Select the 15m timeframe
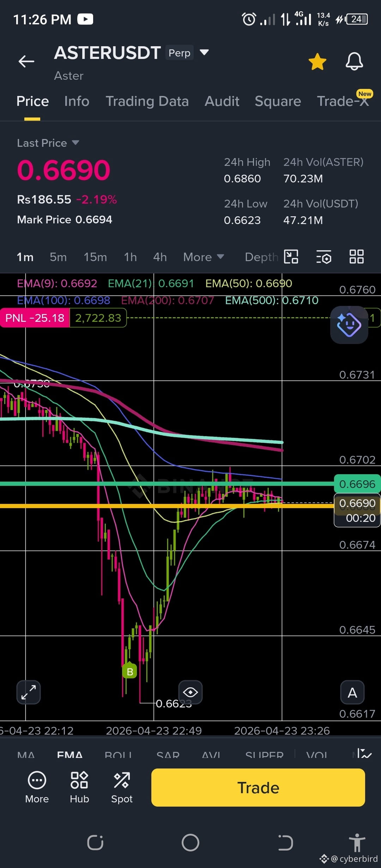This screenshot has width=381, height=868. tap(95, 257)
